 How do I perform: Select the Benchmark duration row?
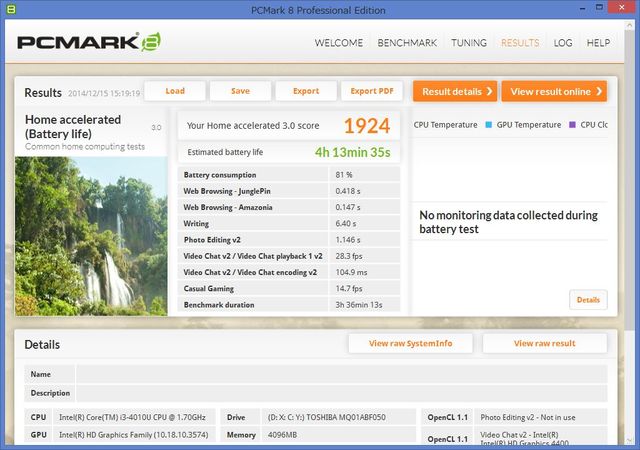[289, 305]
